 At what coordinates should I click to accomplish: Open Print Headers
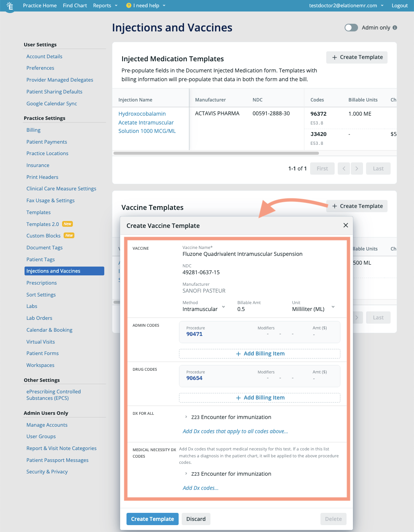[x=43, y=177]
